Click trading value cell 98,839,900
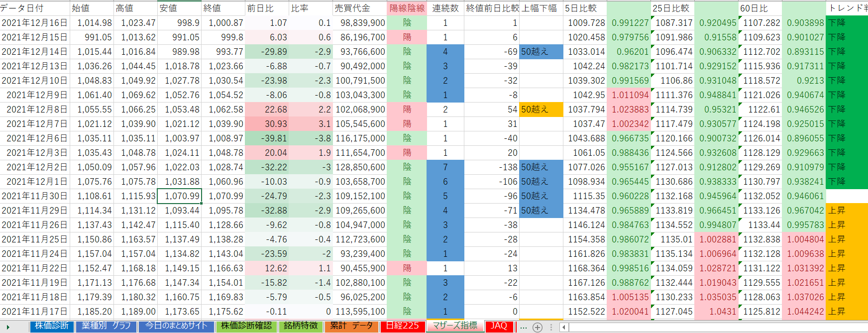Image resolution: width=868 pixels, height=333 pixels. [x=359, y=23]
